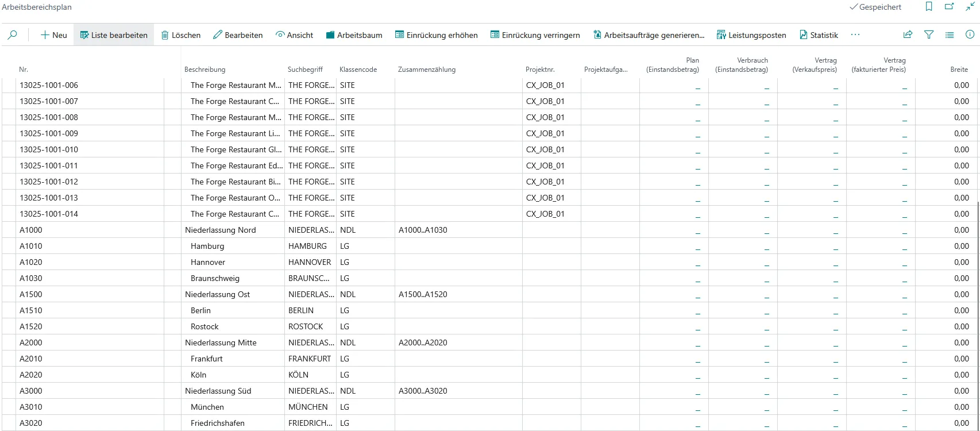
Task: Open the filter pane funnel icon
Action: (929, 35)
